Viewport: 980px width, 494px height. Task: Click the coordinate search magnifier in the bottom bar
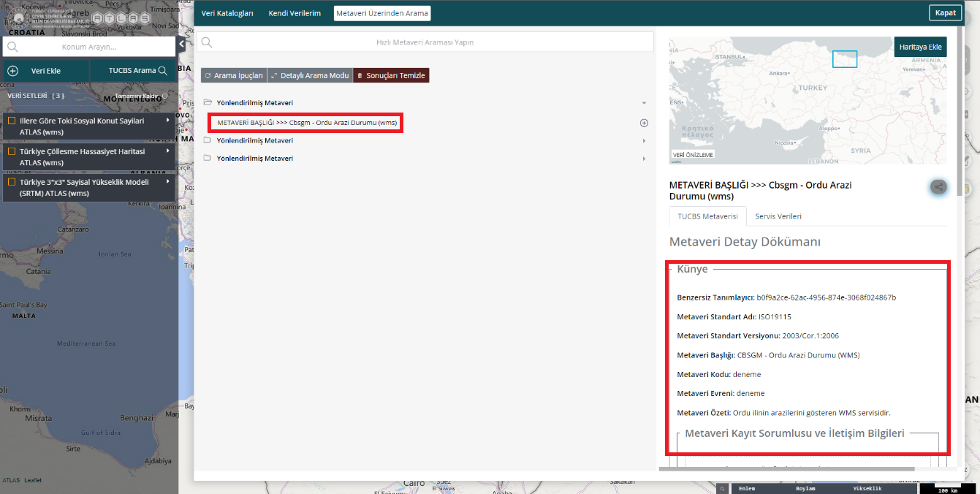coord(721,488)
